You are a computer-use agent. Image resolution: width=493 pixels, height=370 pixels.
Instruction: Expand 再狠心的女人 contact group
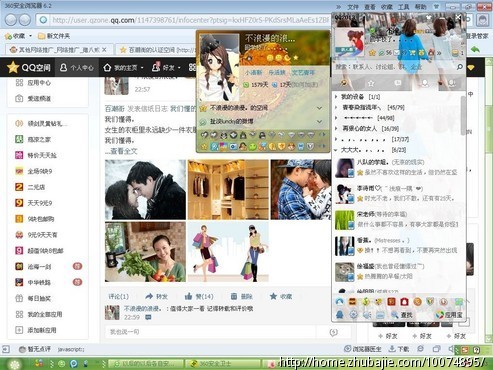pyautogui.click(x=367, y=128)
